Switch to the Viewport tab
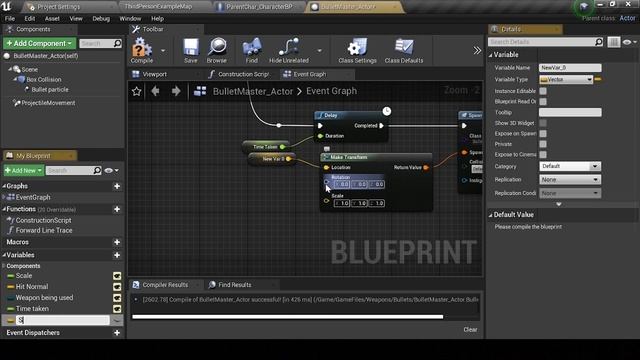Image resolution: width=640 pixels, height=360 pixels. coord(155,74)
